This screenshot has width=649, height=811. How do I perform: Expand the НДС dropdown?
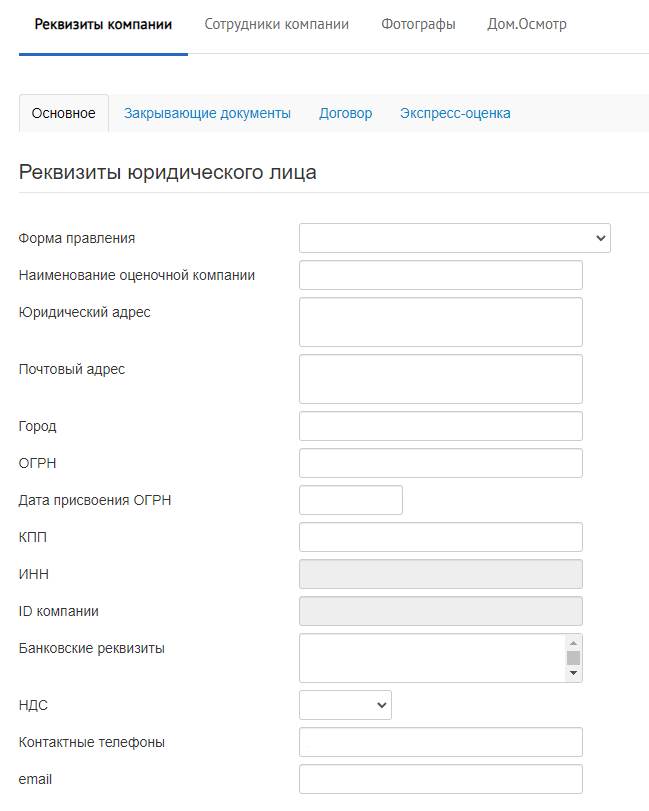point(345,705)
